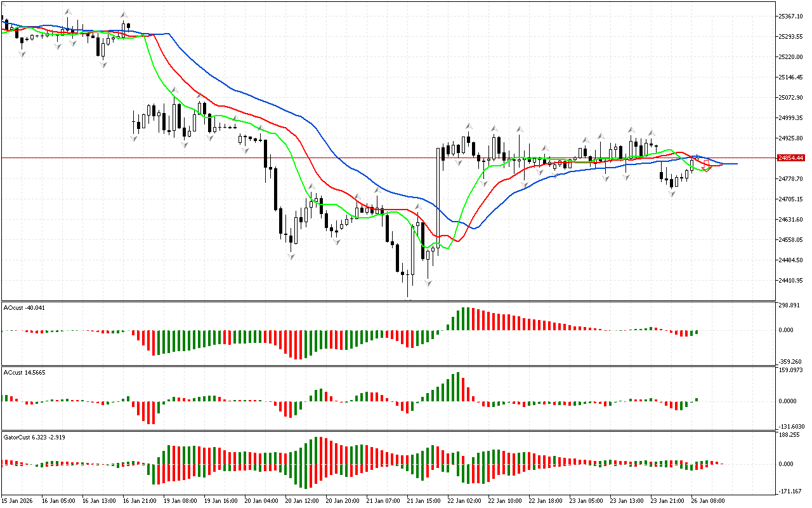The height and width of the screenshot is (508, 812).
Task: Select the GatorCust indicator label
Action: coord(34,437)
